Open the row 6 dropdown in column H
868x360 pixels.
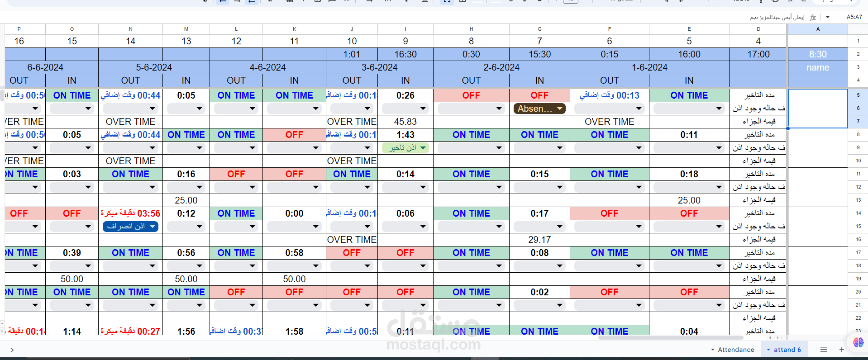(x=471, y=109)
